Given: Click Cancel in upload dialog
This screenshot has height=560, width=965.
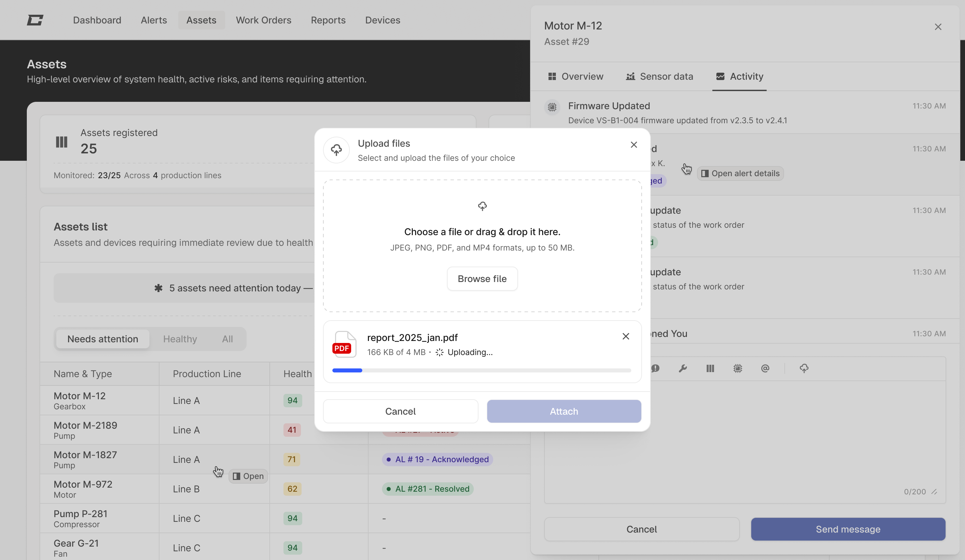Looking at the screenshot, I should [400, 411].
